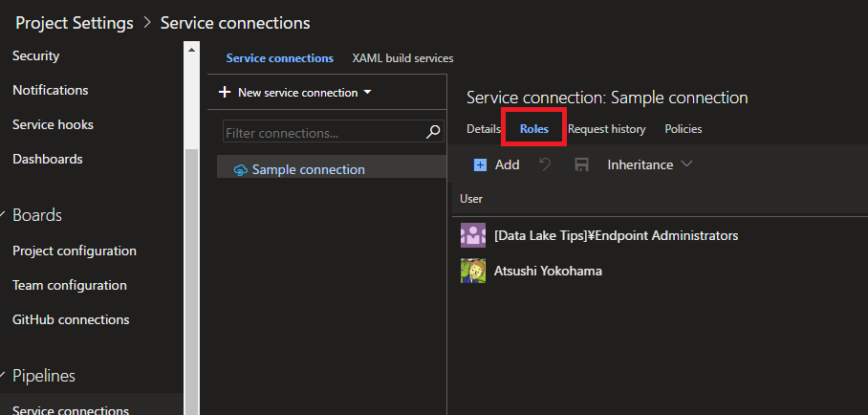Image resolution: width=868 pixels, height=415 pixels.
Task: Open the Request history tab
Action: coord(606,129)
